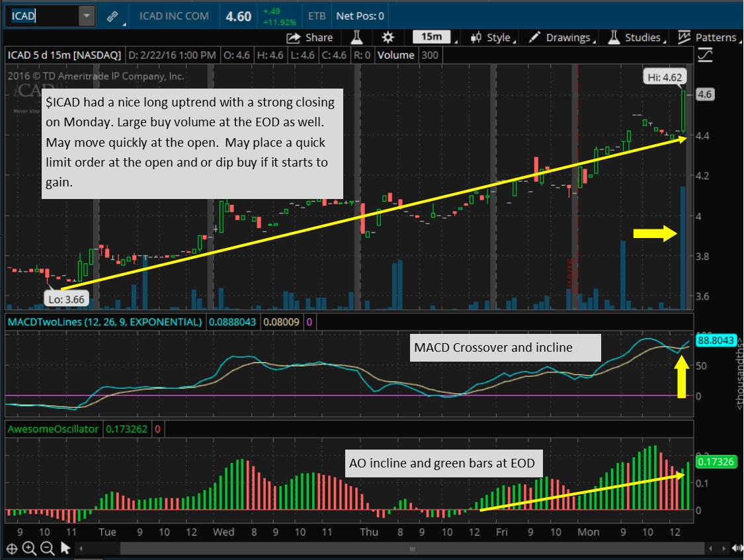Click the AwesomeOscillator study label
Viewport: 744px width, 560px height.
coord(53,429)
